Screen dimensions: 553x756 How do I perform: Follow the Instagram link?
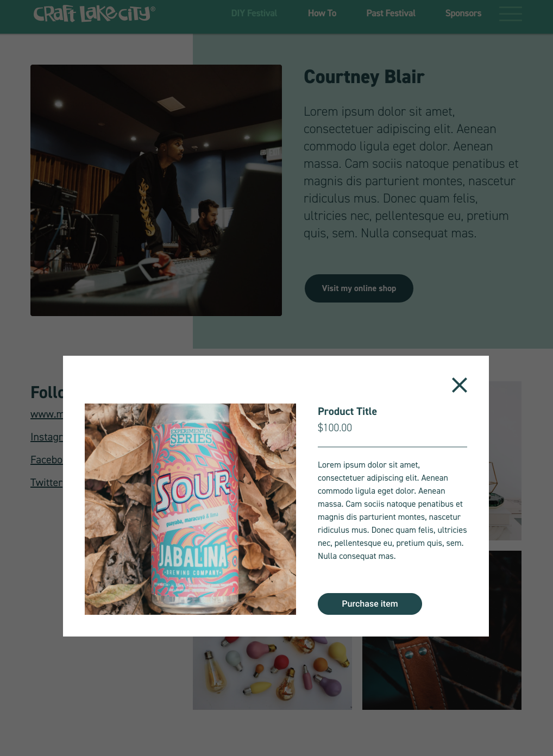47,437
